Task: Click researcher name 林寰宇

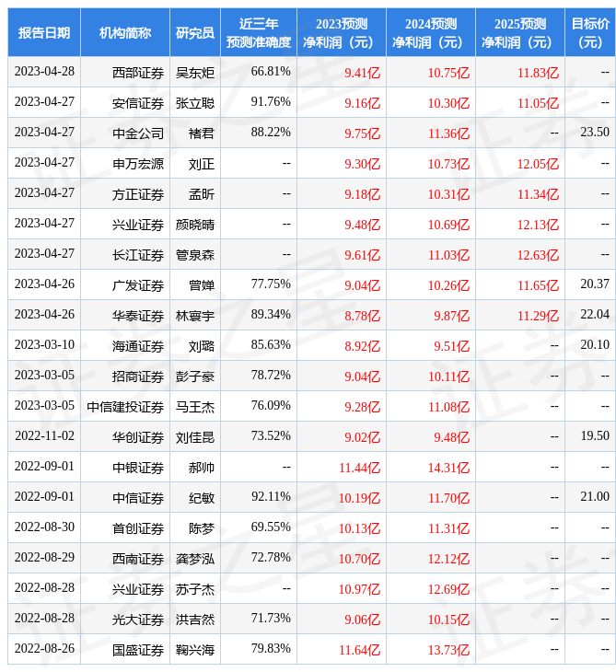Action: (x=195, y=316)
